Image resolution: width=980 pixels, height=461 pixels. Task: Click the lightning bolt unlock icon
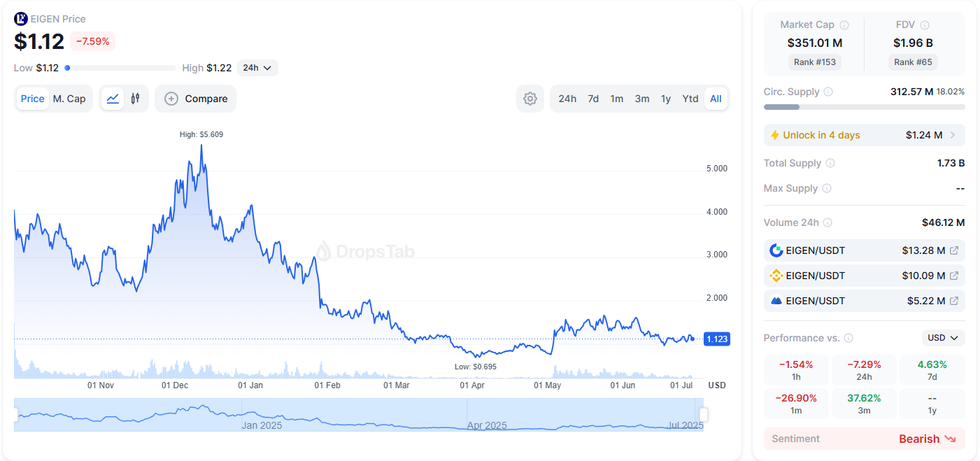click(x=774, y=135)
